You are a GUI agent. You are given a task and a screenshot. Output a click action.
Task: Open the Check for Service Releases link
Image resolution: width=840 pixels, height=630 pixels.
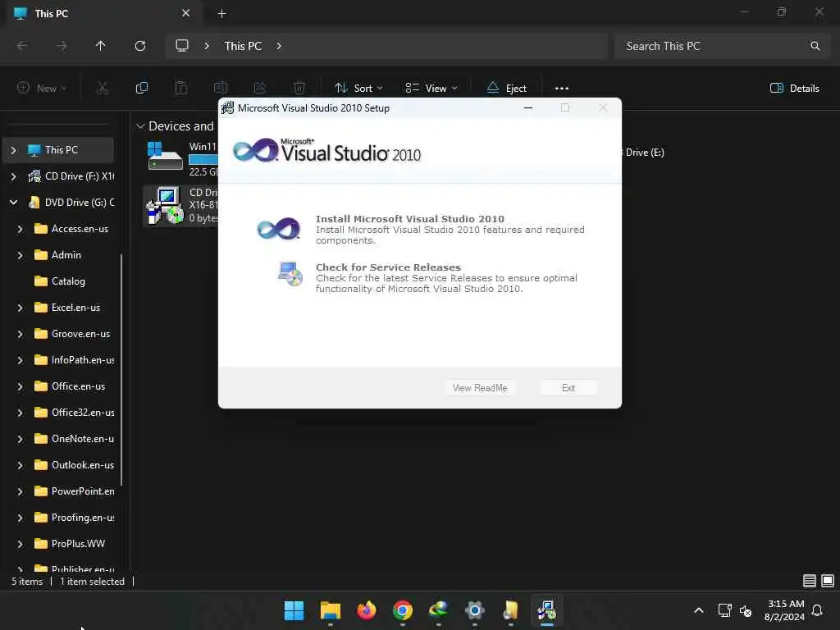coord(388,267)
